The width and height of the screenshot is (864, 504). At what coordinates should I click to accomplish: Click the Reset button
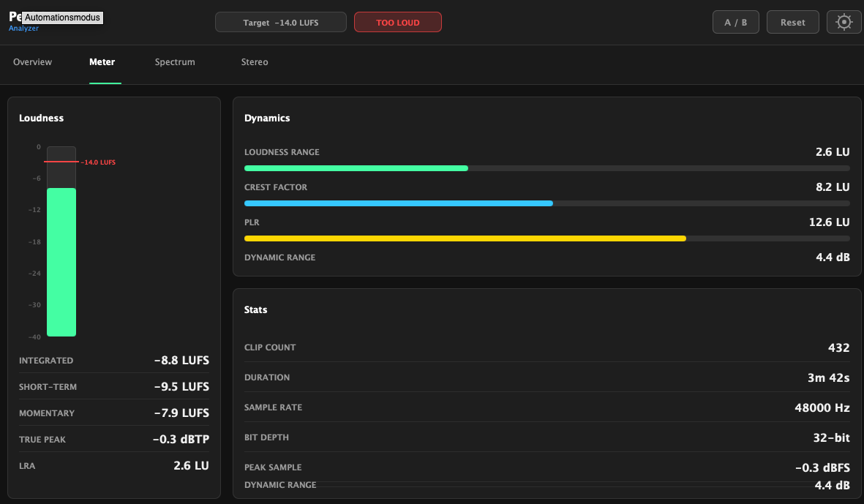click(792, 22)
